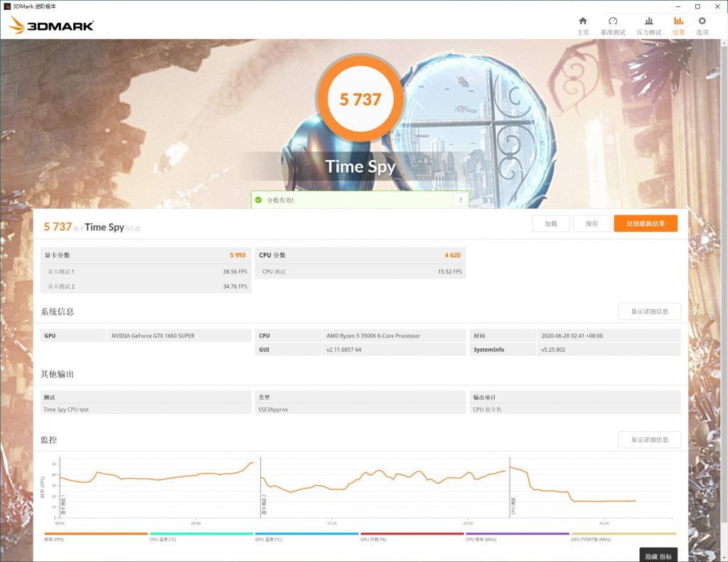This screenshot has height=562, width=728.
Task: Click the 5 737 score circle
Action: [x=360, y=99]
